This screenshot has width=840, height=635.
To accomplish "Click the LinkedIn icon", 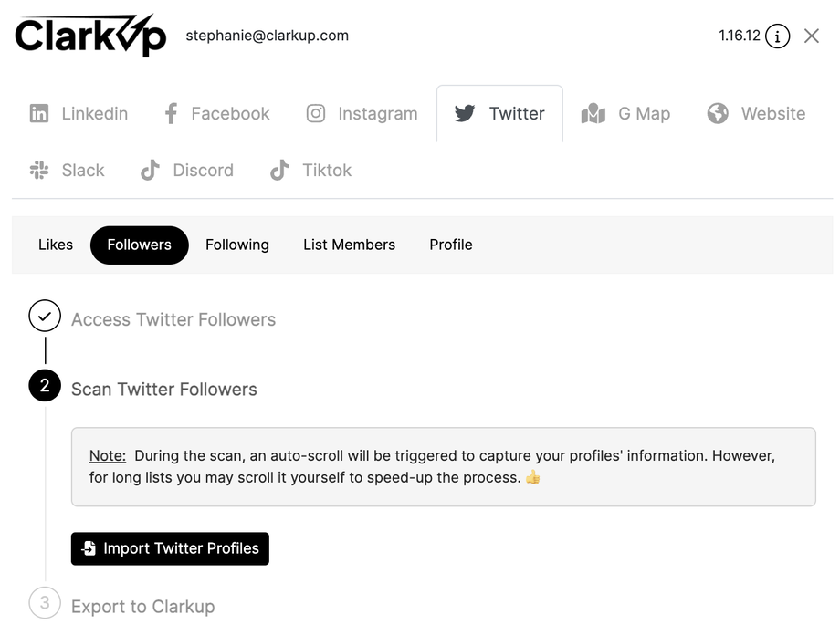I will point(39,114).
